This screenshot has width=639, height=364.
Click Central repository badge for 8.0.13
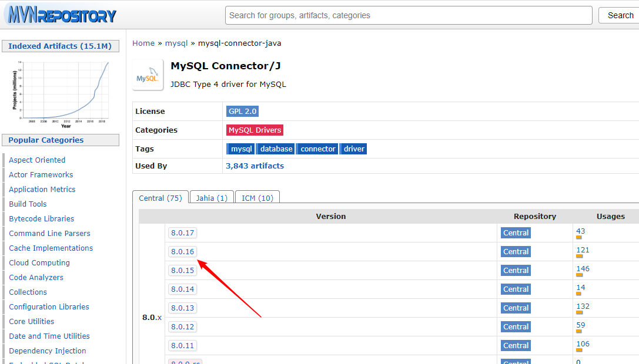(516, 308)
